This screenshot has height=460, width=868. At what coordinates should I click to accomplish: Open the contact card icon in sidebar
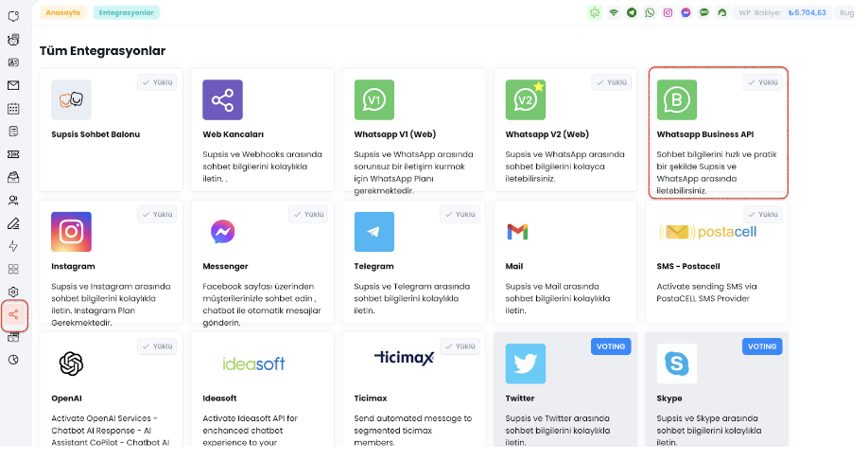point(13,62)
